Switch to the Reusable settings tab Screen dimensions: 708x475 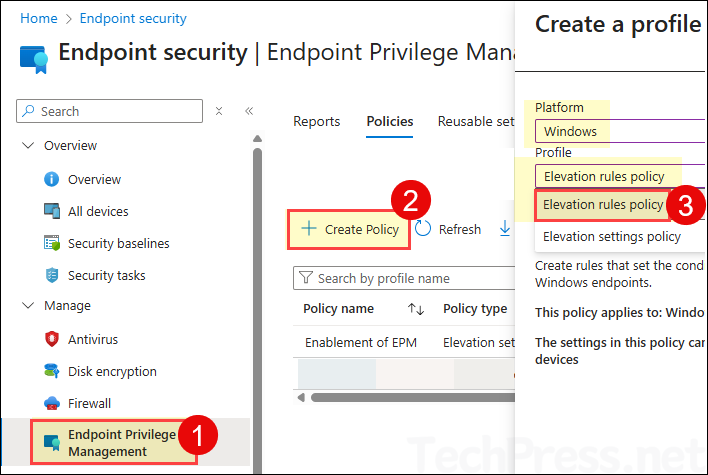click(x=476, y=121)
